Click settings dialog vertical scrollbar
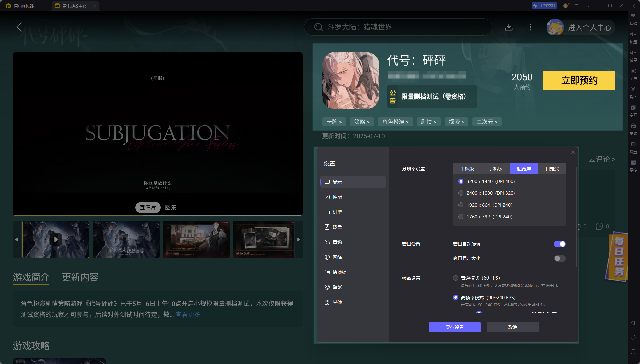Viewport: 640px width, 364px height. 576,217
